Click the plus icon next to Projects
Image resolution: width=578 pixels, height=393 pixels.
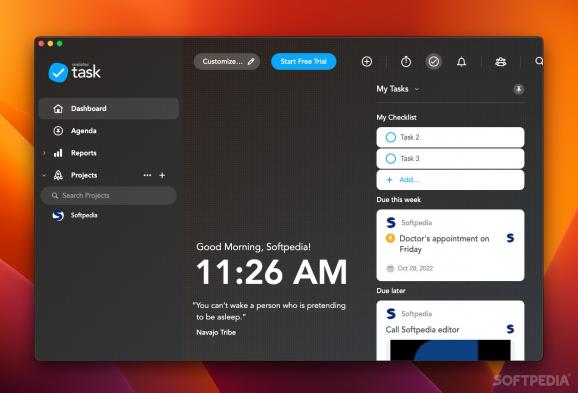coord(162,175)
